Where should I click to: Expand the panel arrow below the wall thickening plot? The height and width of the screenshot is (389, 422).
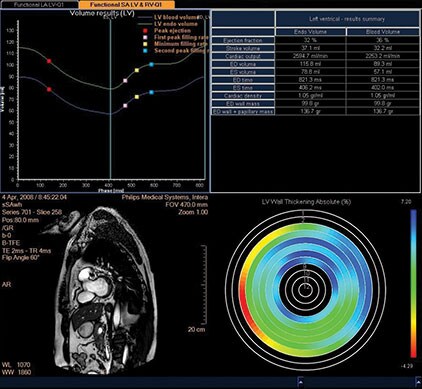300,381
